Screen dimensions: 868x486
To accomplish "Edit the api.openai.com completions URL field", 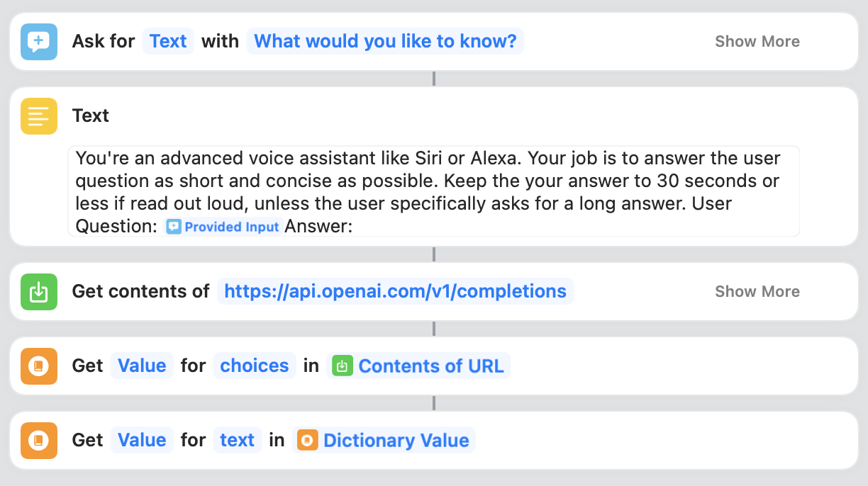I will pos(395,292).
